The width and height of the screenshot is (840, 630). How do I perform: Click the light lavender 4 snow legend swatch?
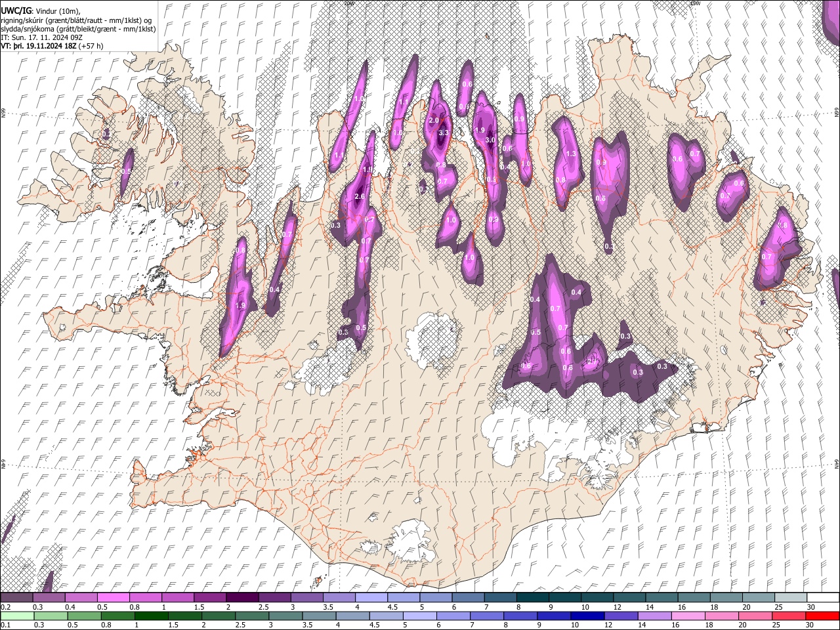[370, 598]
